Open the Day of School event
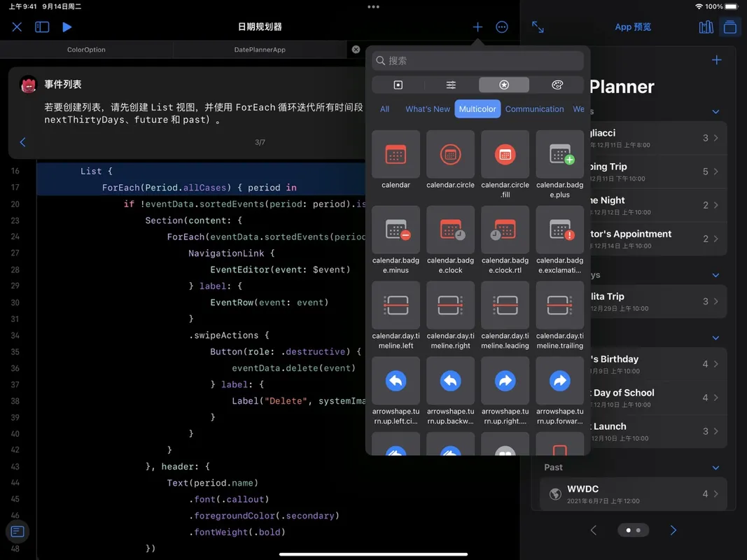This screenshot has width=747, height=560. [x=658, y=398]
